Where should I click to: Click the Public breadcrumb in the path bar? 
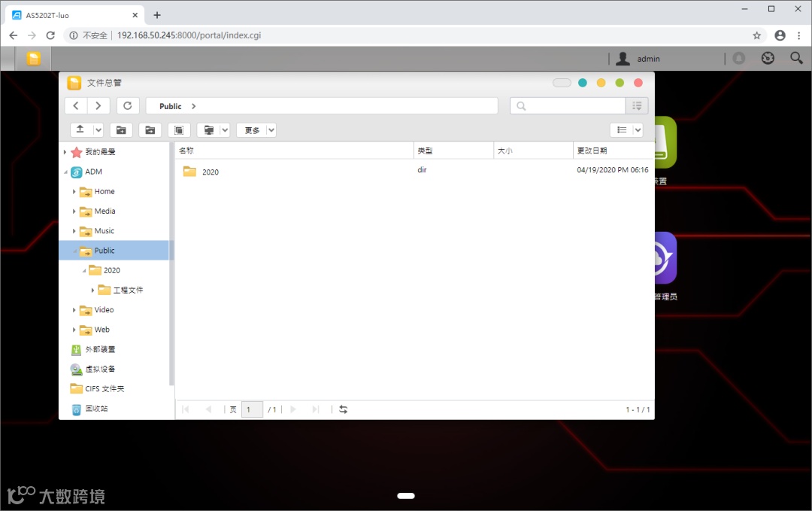point(171,105)
